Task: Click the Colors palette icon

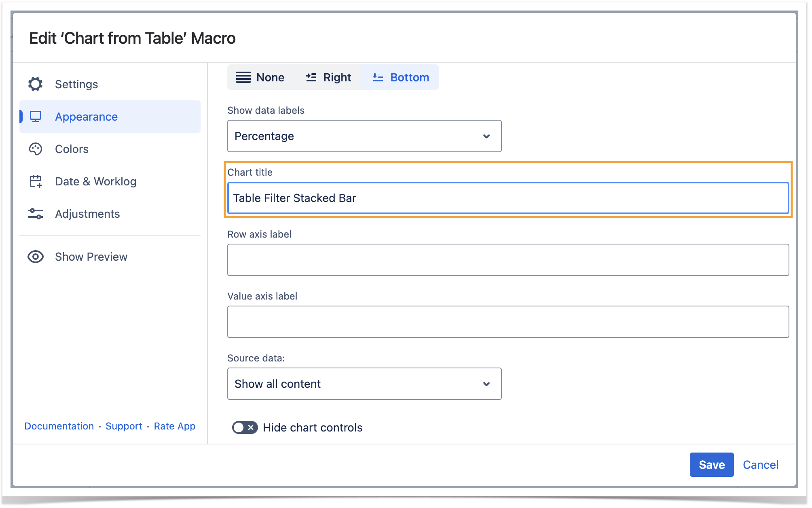Action: (36, 149)
